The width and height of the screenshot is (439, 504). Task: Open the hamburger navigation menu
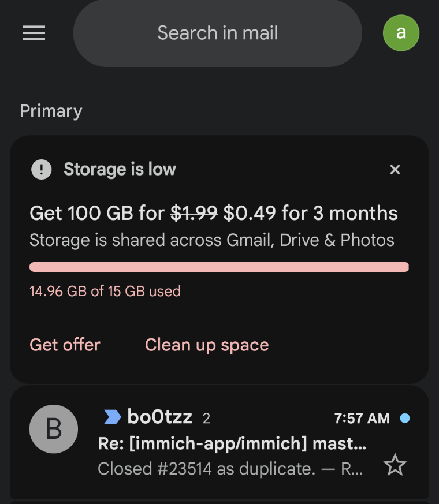34,33
